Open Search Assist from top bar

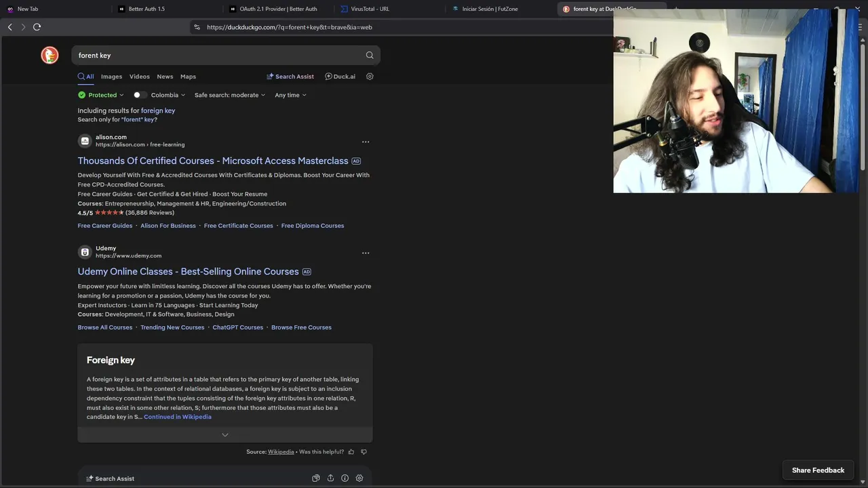tap(290, 77)
